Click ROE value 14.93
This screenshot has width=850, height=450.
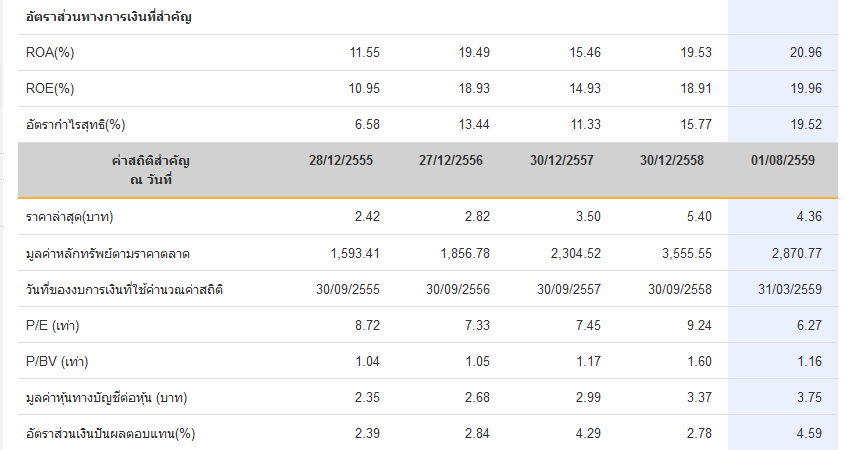585,88
